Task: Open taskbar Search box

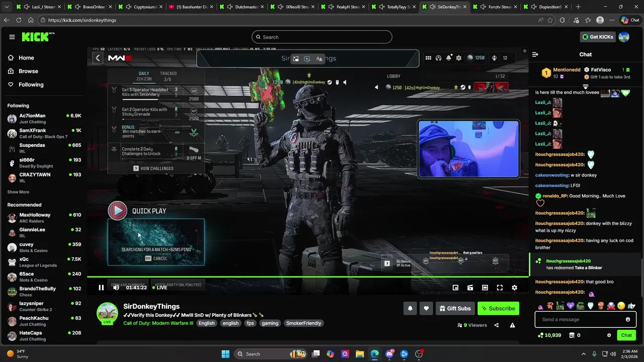Action: (x=272, y=354)
